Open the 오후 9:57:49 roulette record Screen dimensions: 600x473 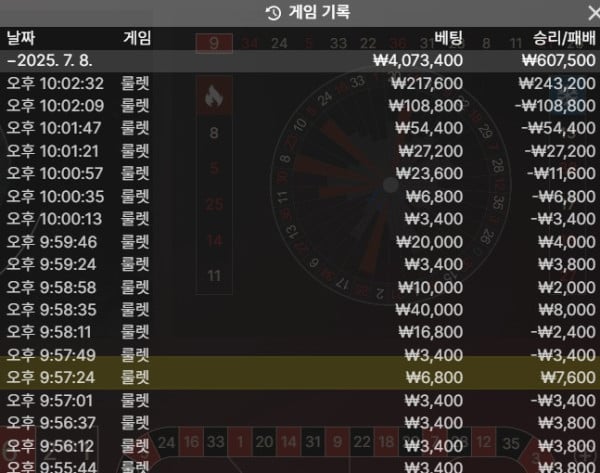(300, 355)
